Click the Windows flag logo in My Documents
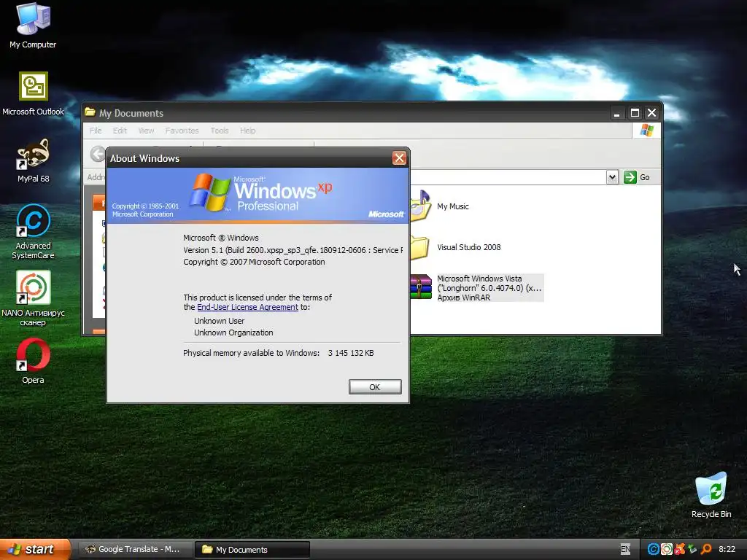The width and height of the screenshot is (747, 560). (x=646, y=130)
